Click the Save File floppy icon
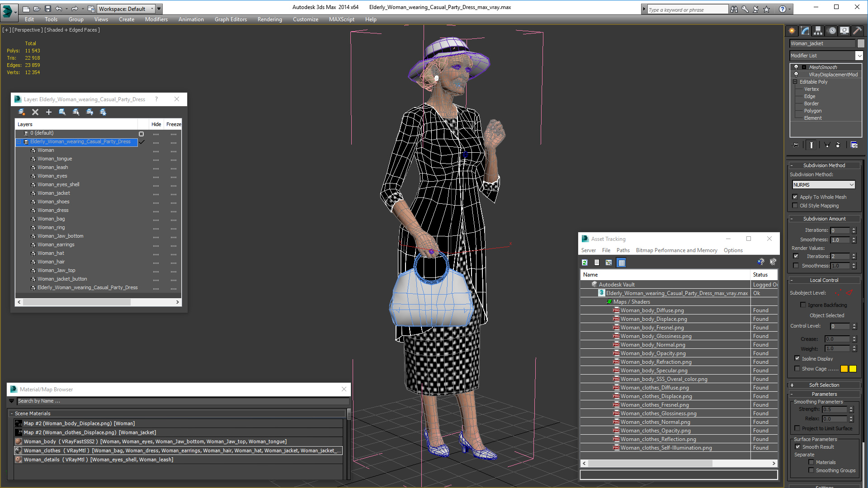 pos(47,9)
